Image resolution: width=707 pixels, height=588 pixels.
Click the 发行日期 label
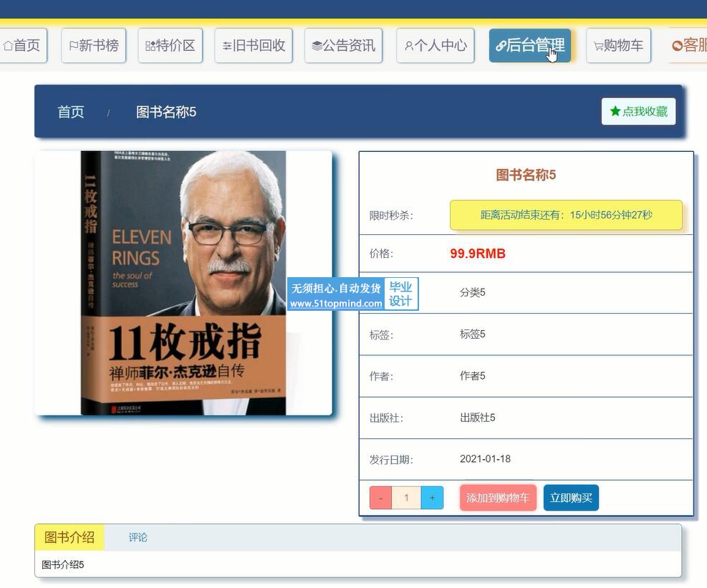click(391, 460)
